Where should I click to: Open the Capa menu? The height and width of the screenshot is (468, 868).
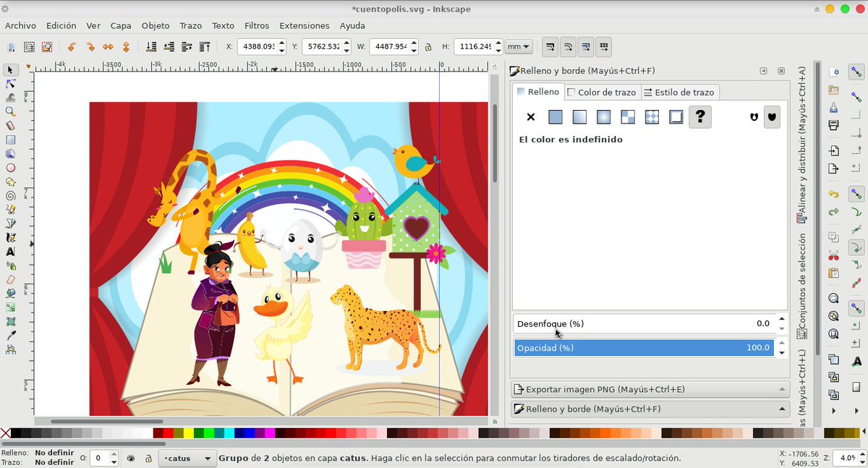pyautogui.click(x=121, y=25)
